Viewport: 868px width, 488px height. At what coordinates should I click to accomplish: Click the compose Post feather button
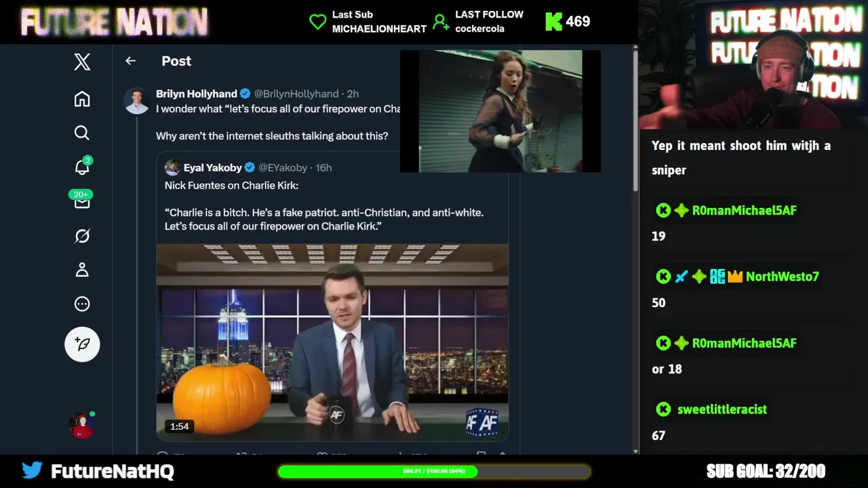[x=82, y=344]
